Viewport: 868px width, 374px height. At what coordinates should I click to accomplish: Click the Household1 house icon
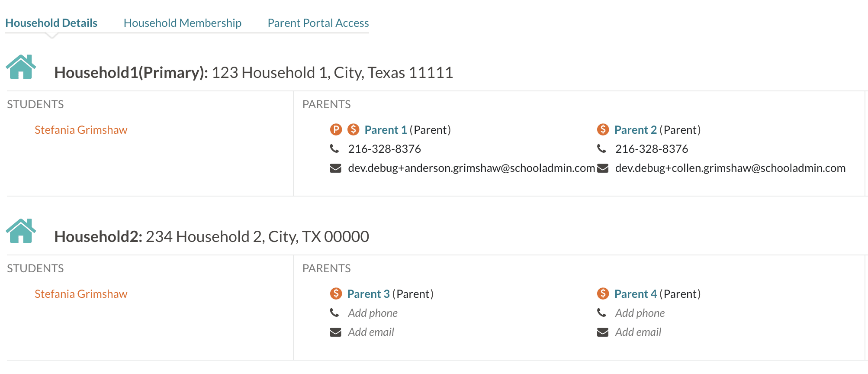coord(21,67)
